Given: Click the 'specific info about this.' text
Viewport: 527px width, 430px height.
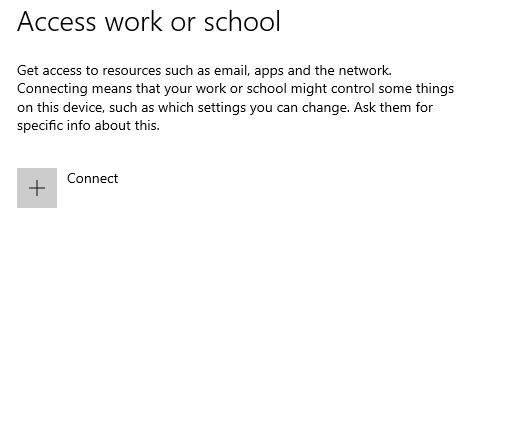Looking at the screenshot, I should tap(88, 126).
